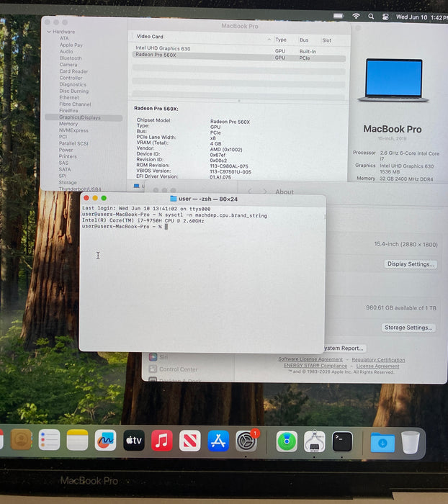Click the Siri icon in Settings sidebar

(153, 357)
